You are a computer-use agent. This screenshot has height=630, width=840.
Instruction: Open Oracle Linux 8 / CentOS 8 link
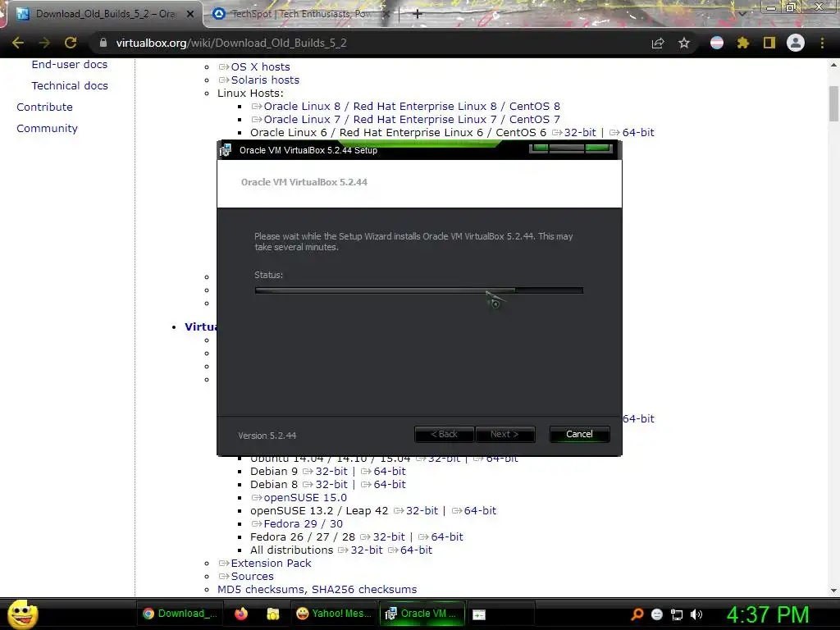(412, 106)
